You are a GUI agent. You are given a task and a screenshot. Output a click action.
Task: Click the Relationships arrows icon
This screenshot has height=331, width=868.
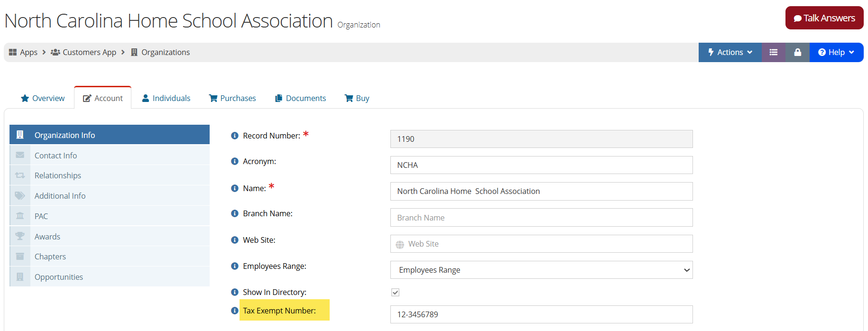coord(20,175)
